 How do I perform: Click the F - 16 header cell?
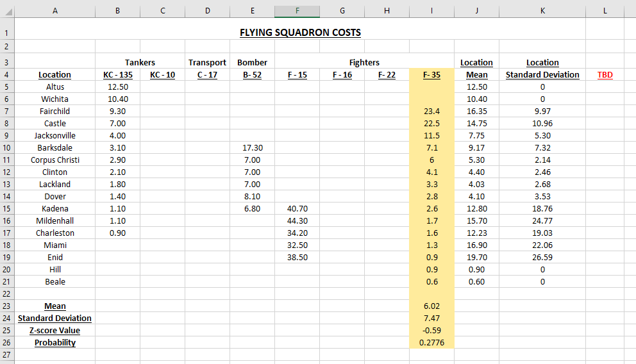pos(342,74)
